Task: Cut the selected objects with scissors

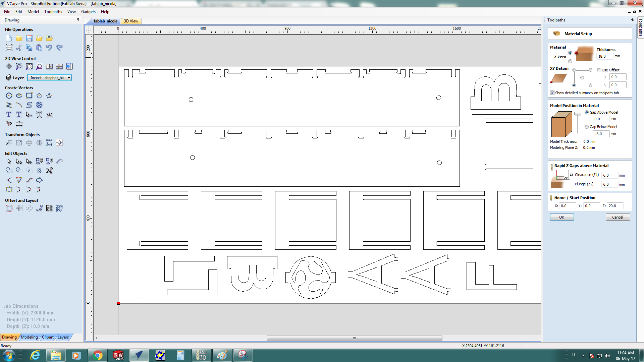Action: click(19, 48)
